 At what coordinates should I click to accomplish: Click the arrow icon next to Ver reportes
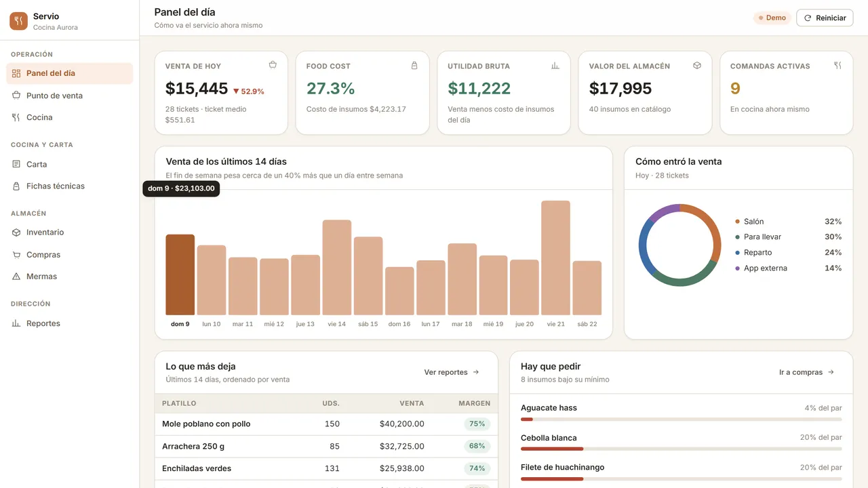476,372
